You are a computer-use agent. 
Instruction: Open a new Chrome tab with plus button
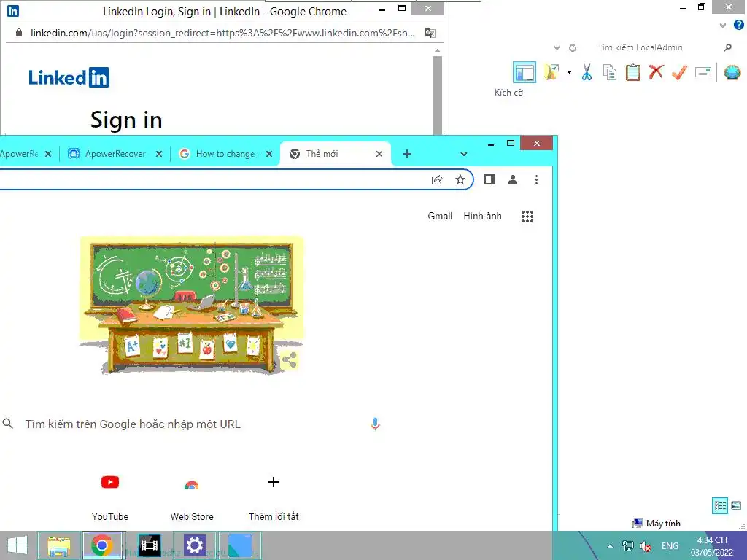click(407, 154)
